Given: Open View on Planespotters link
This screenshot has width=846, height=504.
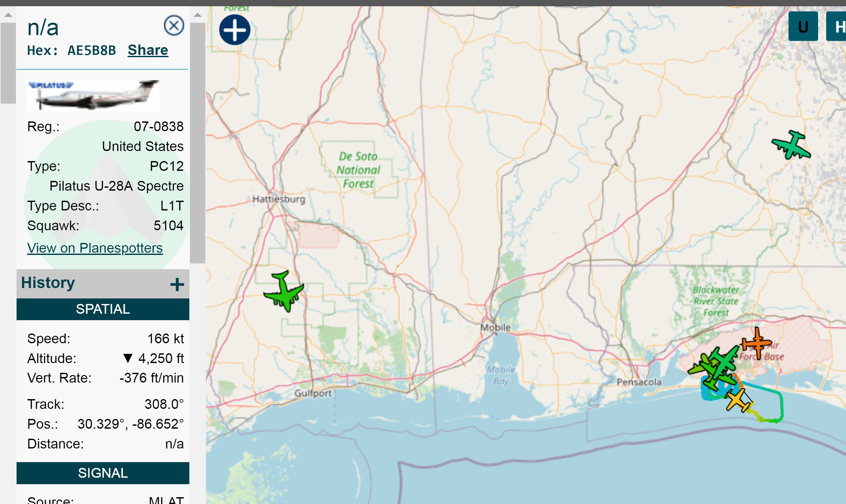Looking at the screenshot, I should pos(95,248).
